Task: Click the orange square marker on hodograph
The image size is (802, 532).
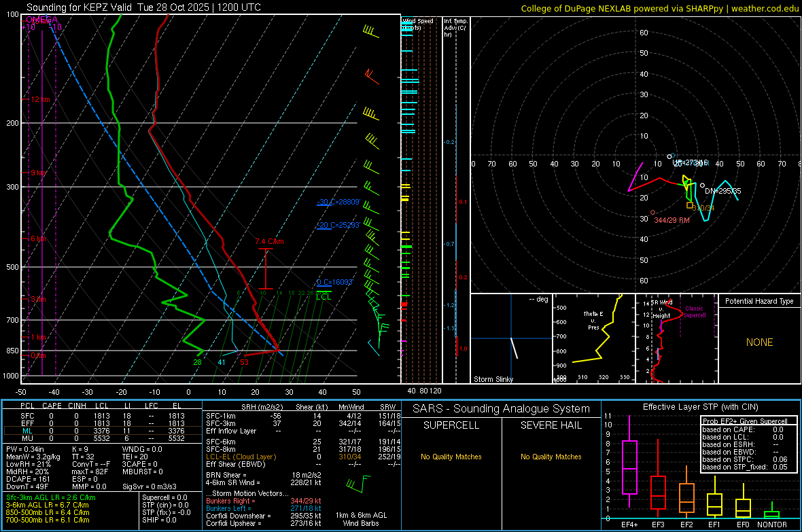Action: click(689, 205)
